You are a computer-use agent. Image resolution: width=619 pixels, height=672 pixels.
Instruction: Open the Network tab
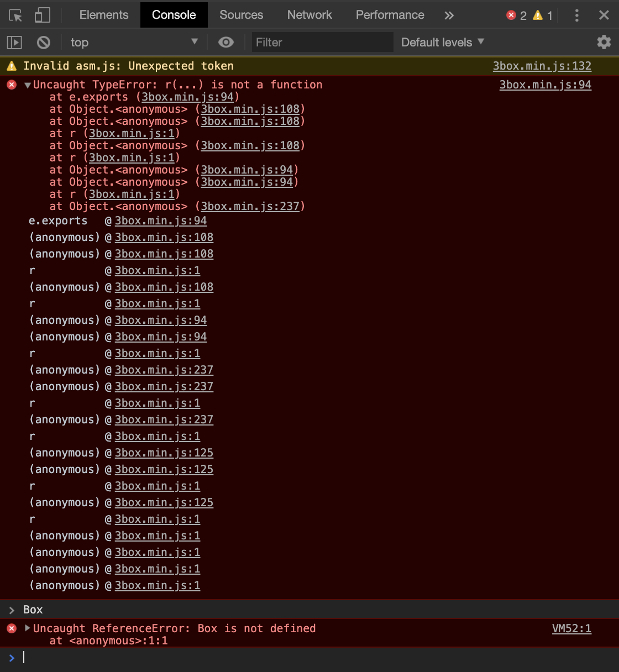click(x=309, y=15)
